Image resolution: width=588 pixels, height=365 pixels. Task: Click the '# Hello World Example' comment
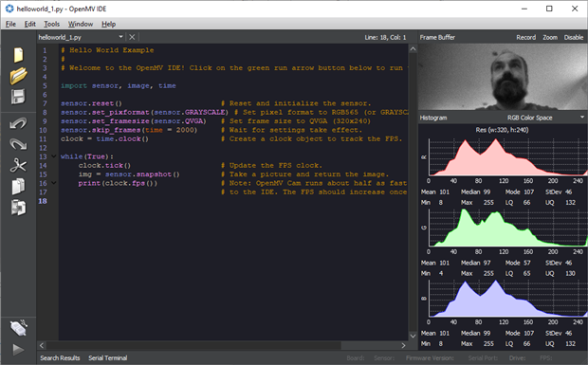(x=107, y=50)
